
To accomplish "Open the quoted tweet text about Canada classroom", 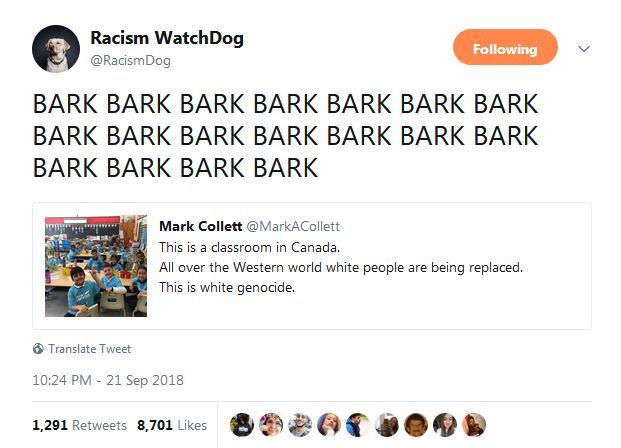I will coord(341,267).
